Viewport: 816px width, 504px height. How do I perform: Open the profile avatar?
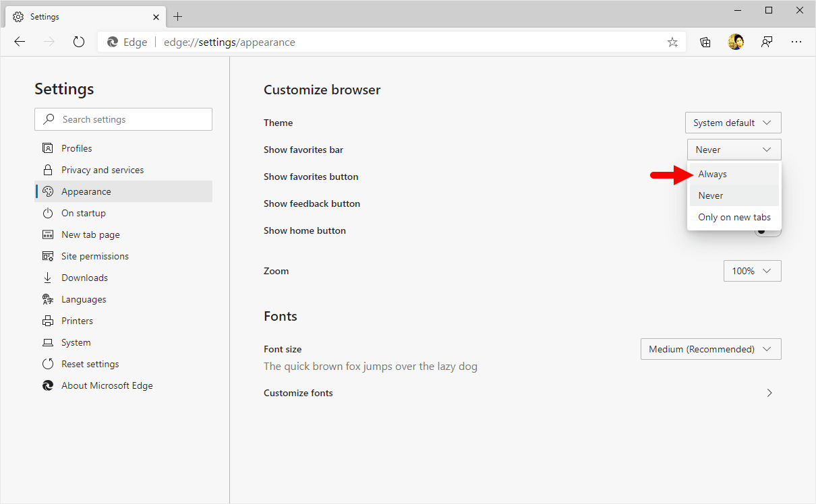coord(736,42)
